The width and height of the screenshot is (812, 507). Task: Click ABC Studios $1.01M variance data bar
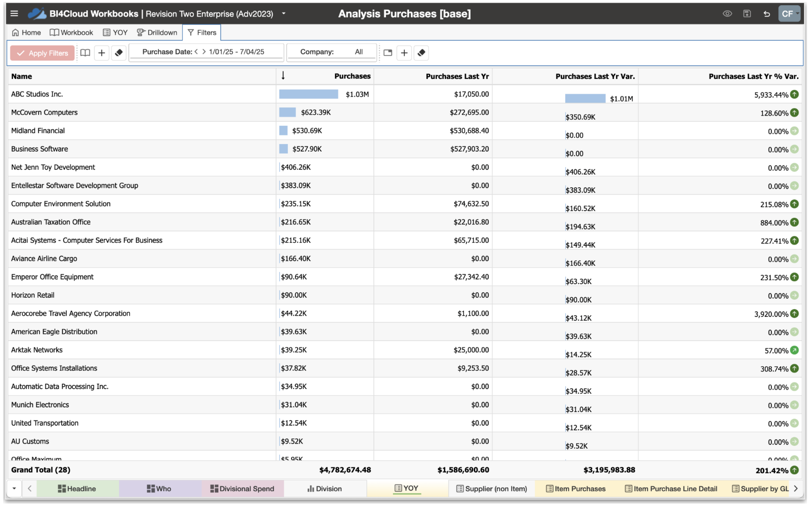585,99
